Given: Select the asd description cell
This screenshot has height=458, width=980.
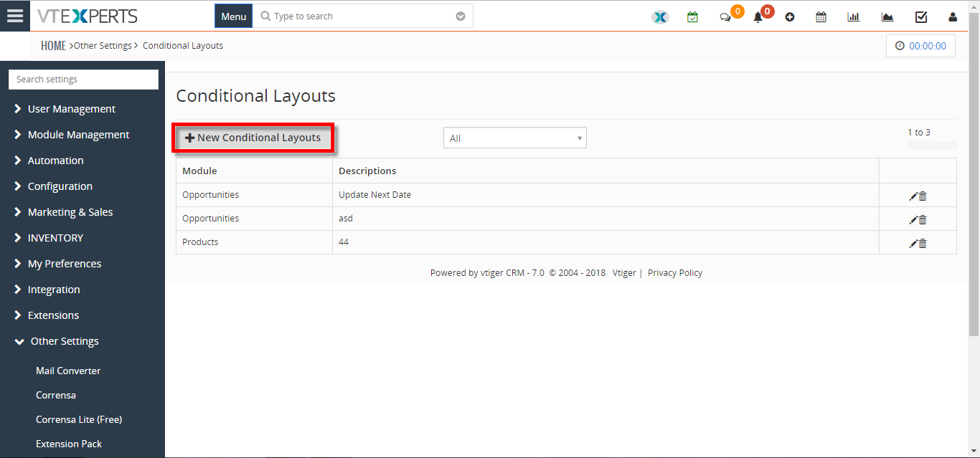Looking at the screenshot, I should click(x=346, y=219).
